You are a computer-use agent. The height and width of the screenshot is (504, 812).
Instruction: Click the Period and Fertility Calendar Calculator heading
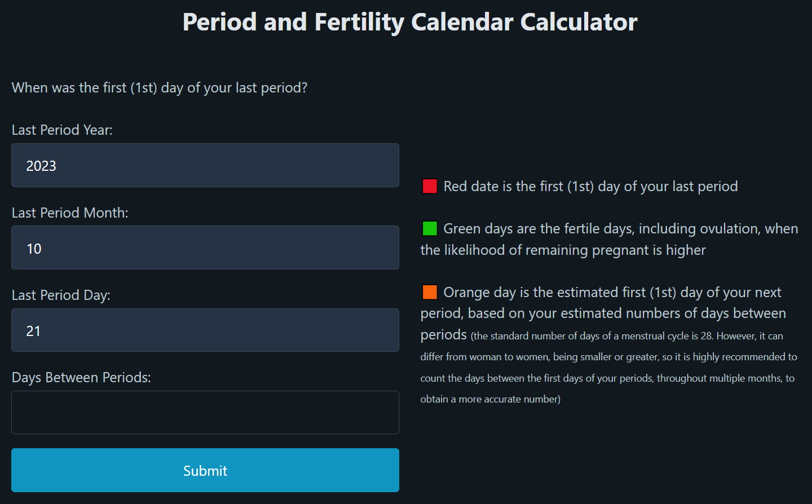coord(410,22)
